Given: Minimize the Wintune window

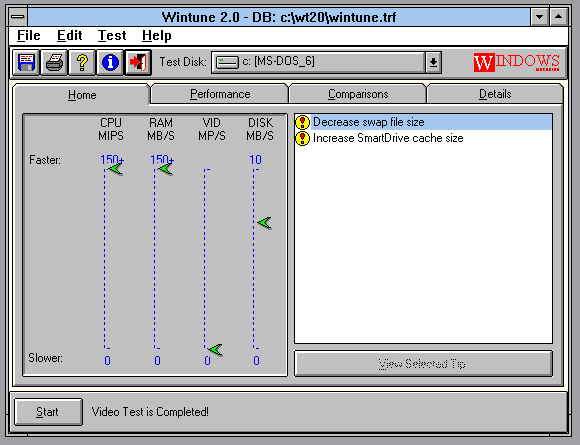Looking at the screenshot, I should [x=539, y=17].
